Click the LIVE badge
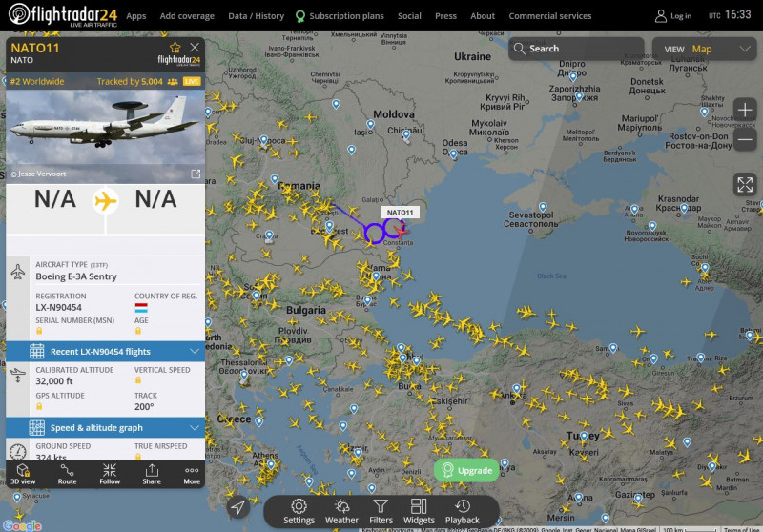Viewport: 763px width, 532px height. coord(192,82)
